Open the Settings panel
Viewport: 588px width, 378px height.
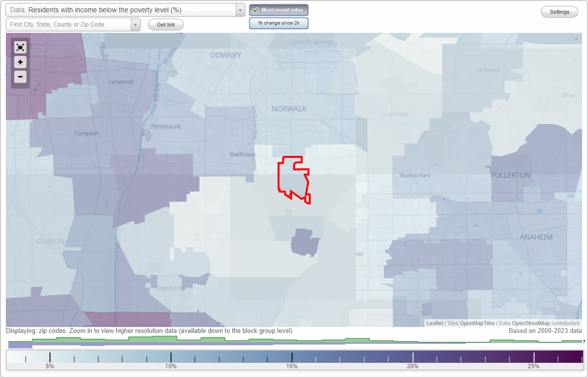(559, 11)
